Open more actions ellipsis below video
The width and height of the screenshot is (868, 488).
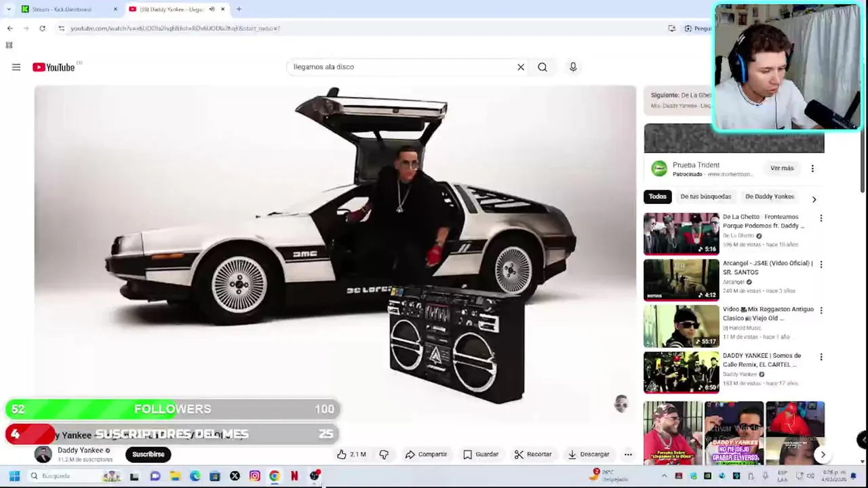(628, 454)
